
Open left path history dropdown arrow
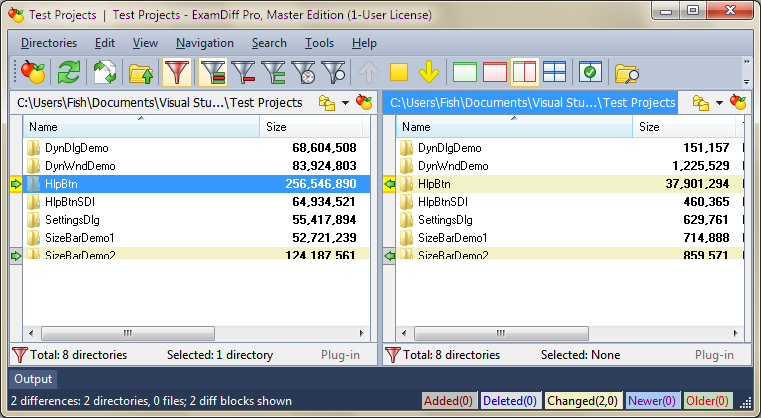point(345,103)
